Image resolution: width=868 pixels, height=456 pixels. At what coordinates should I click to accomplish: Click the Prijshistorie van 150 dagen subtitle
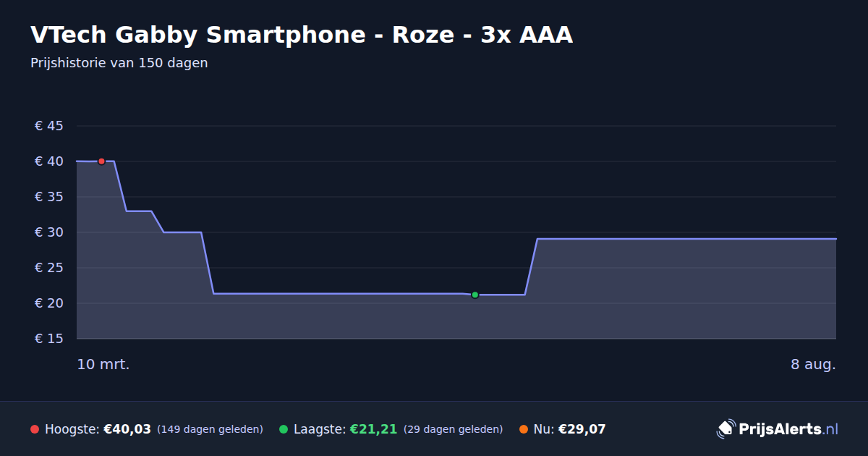pos(119,63)
